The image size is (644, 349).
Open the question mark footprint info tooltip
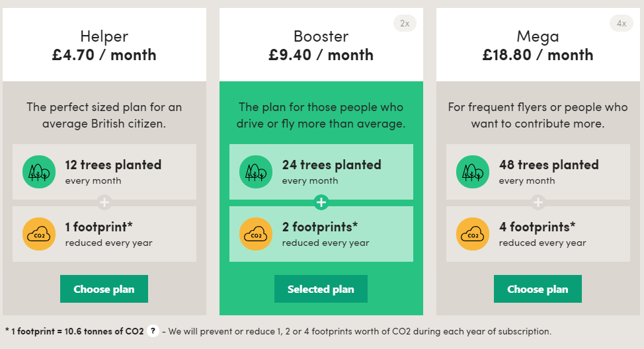153,331
